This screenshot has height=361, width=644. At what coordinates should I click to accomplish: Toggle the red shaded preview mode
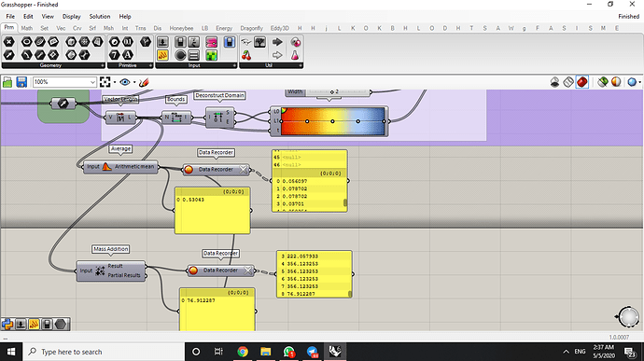click(582, 82)
